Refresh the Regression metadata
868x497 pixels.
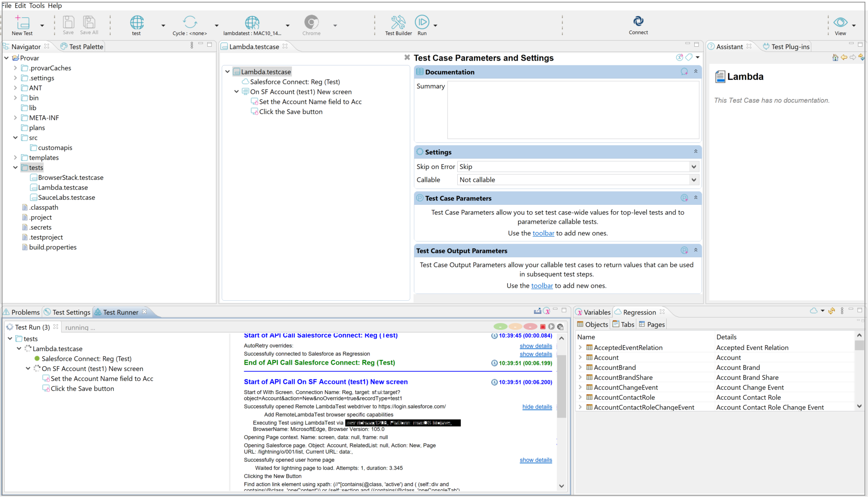click(x=832, y=311)
